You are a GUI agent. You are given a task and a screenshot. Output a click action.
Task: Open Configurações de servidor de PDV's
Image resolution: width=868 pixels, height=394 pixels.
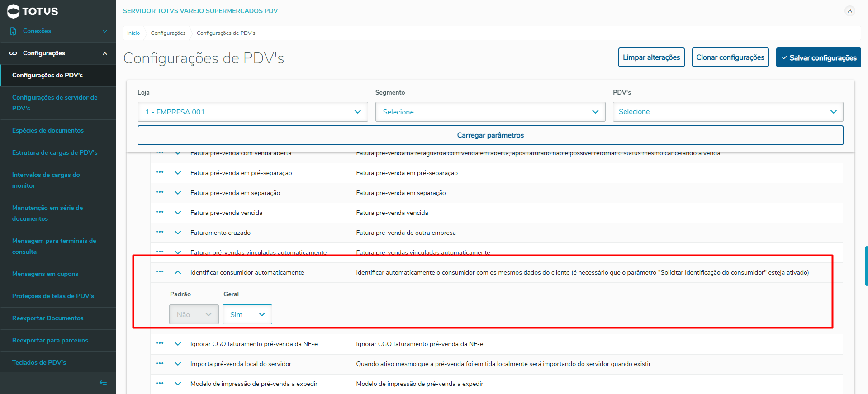point(58,103)
